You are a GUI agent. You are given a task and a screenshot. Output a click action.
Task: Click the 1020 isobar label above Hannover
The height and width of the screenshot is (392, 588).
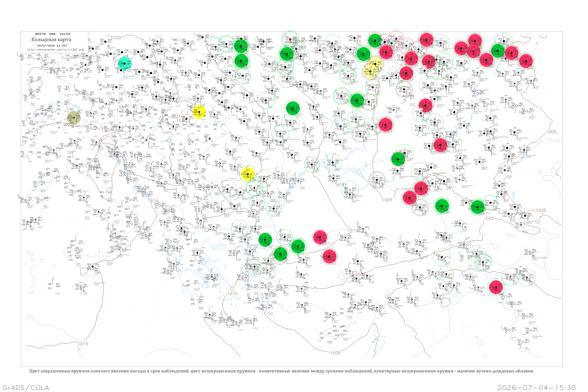(116, 38)
